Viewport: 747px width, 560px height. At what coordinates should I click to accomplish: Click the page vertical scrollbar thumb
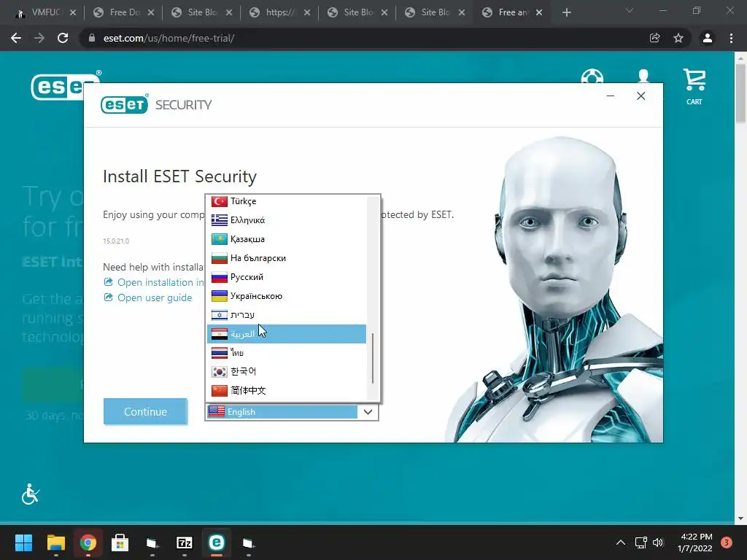point(740,93)
